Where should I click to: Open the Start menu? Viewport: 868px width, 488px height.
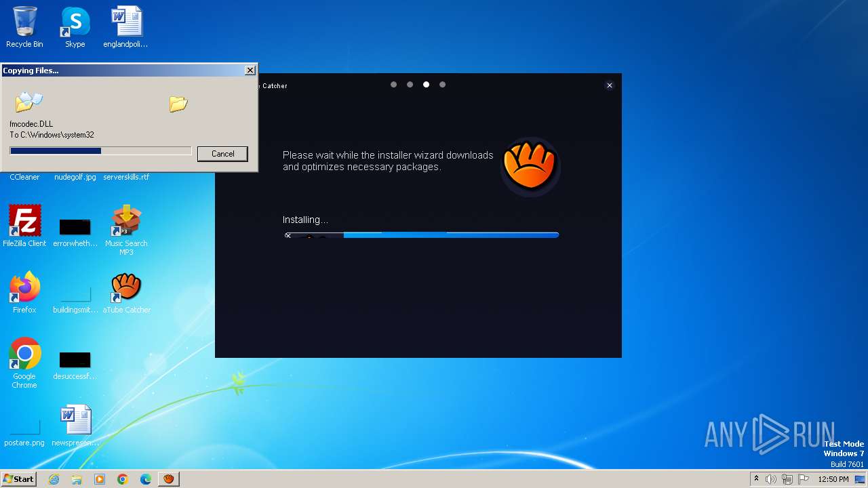pos(19,479)
